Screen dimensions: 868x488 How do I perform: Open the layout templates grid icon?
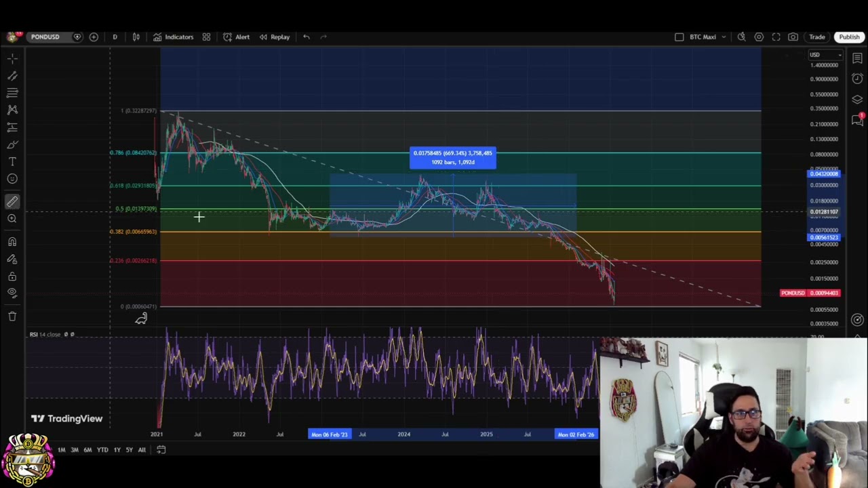pyautogui.click(x=206, y=37)
